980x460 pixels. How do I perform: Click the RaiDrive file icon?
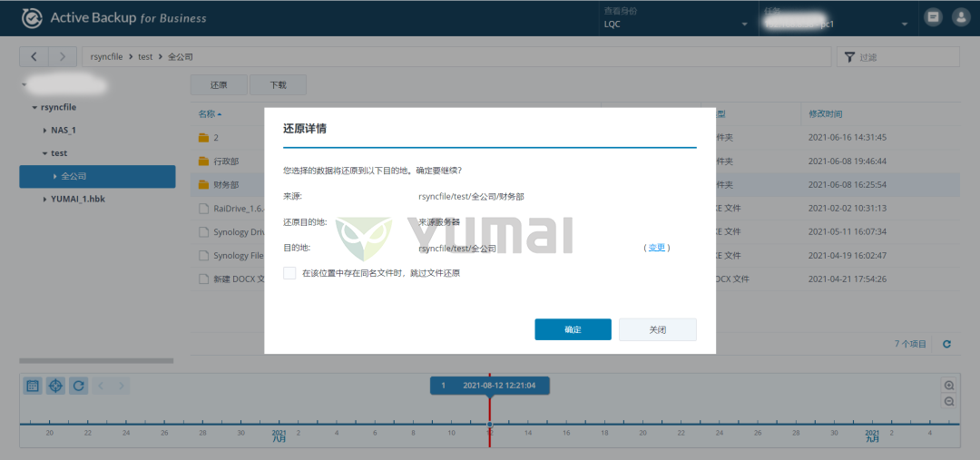pyautogui.click(x=203, y=209)
